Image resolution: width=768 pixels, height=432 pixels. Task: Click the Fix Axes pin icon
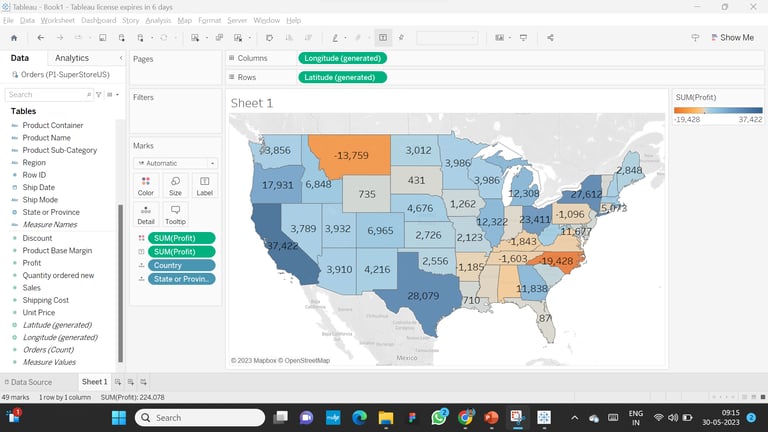click(x=401, y=38)
